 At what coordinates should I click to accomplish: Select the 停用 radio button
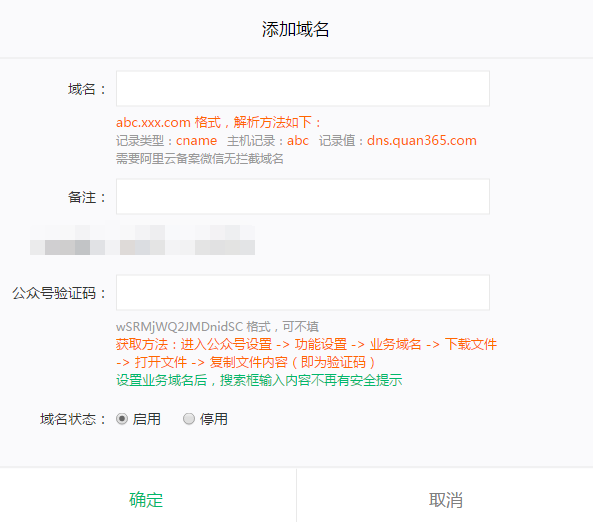189,419
